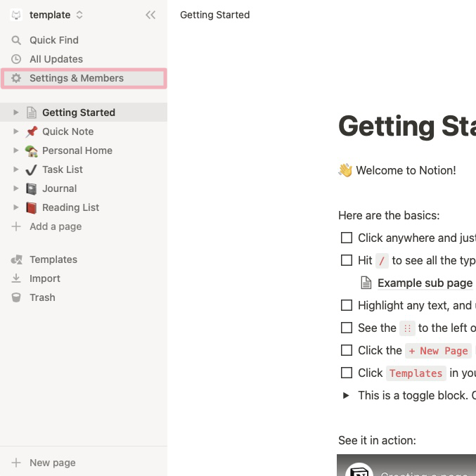Expand the Task List page tree
The height and width of the screenshot is (476, 476).
[15, 169]
